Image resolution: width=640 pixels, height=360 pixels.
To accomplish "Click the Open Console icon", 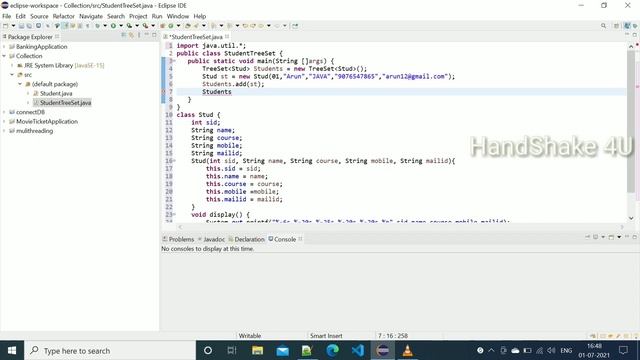I will [611, 237].
